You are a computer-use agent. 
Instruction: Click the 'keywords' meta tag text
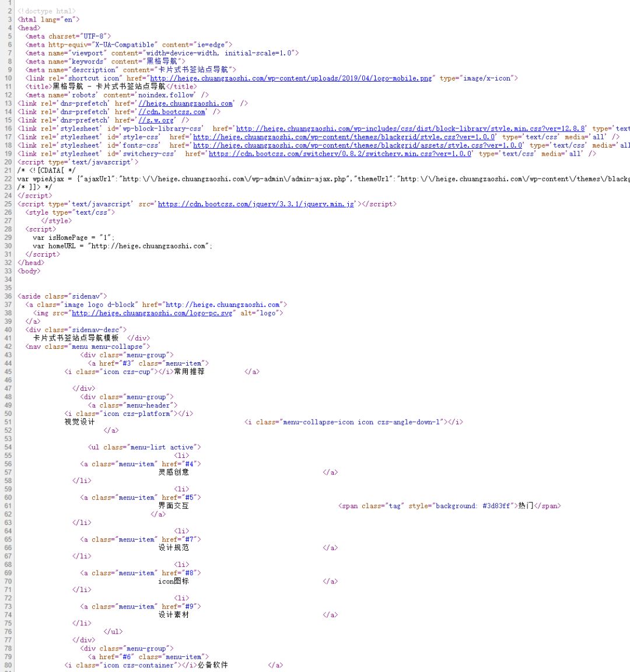(106, 61)
